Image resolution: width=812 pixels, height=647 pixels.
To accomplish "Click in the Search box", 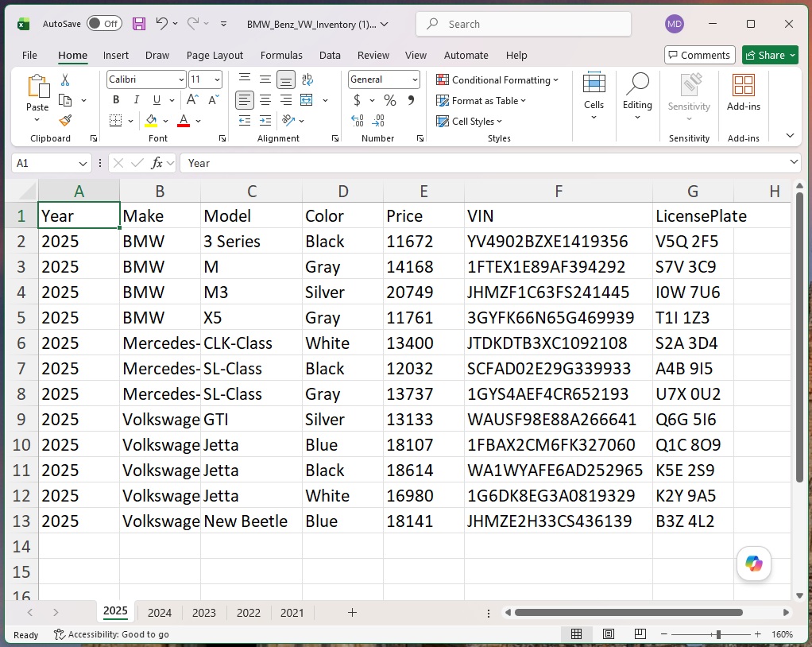I will tap(523, 24).
